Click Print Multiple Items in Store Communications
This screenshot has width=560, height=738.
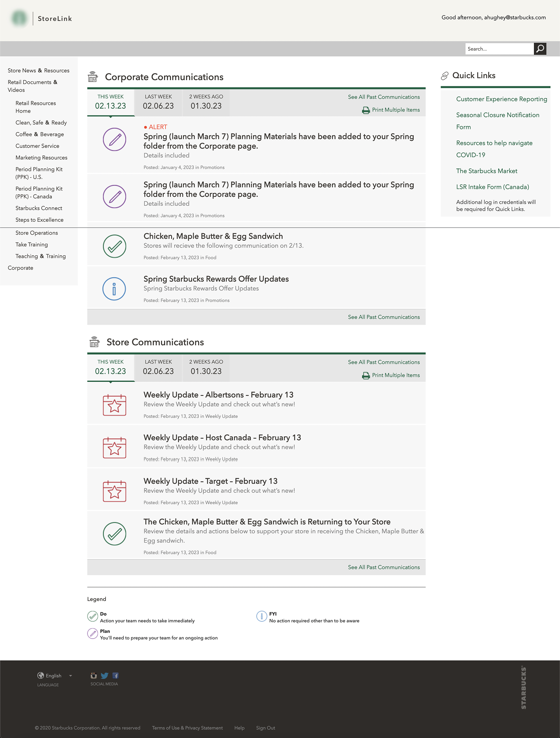point(396,375)
